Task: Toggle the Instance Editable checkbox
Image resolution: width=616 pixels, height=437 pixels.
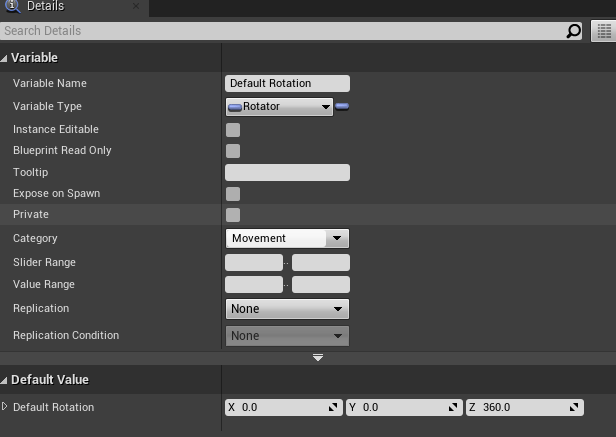Action: tap(233, 130)
